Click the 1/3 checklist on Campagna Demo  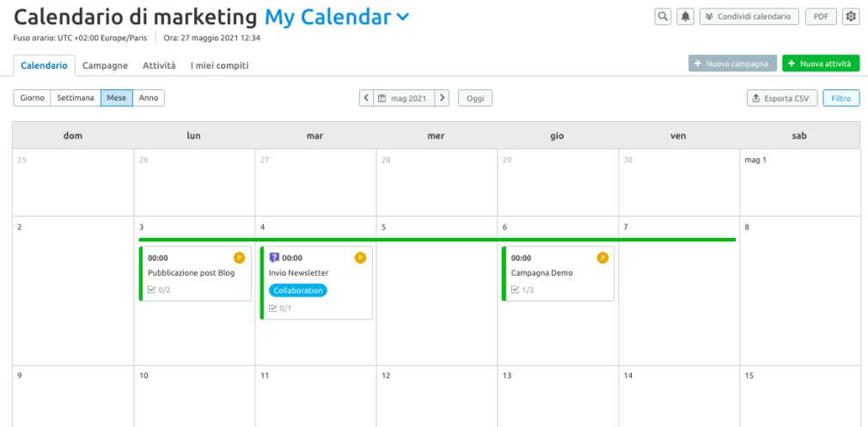coord(523,290)
